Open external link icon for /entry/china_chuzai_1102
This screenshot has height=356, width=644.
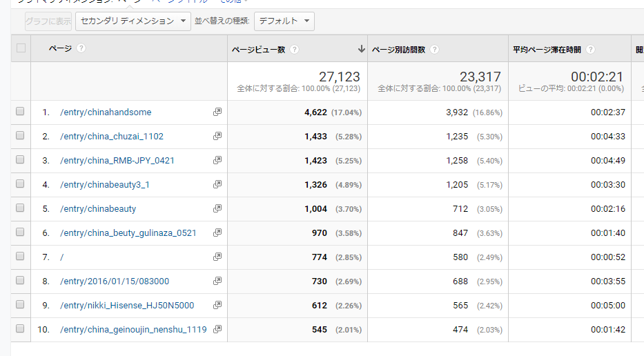pyautogui.click(x=217, y=136)
